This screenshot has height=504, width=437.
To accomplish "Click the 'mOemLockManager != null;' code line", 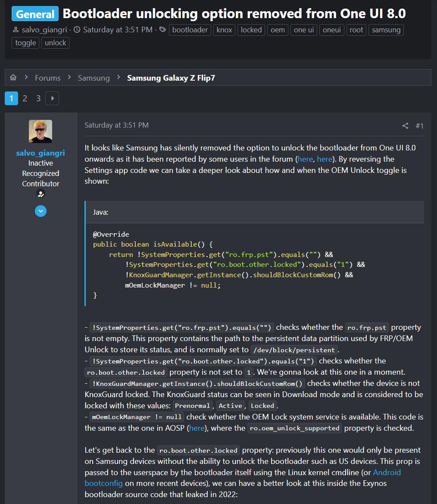I will tap(172, 285).
